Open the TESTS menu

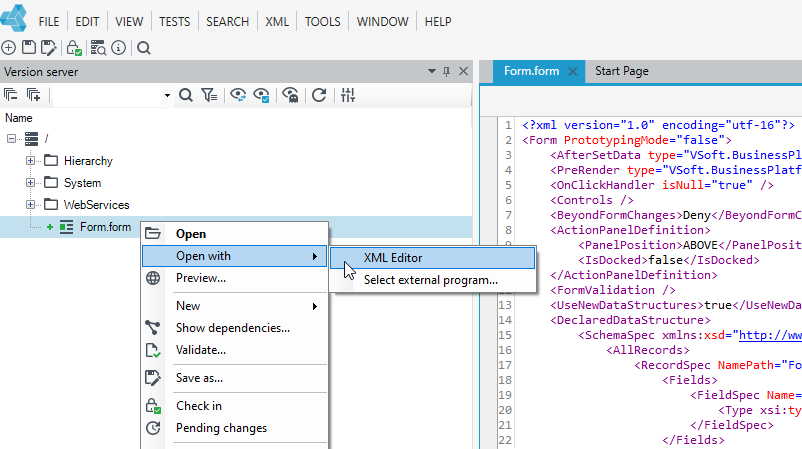174,22
